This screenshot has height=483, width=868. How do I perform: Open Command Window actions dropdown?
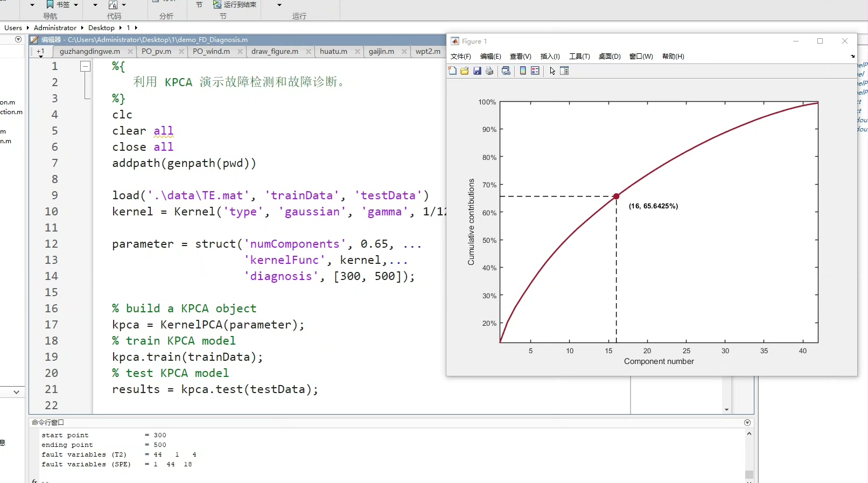[747, 423]
